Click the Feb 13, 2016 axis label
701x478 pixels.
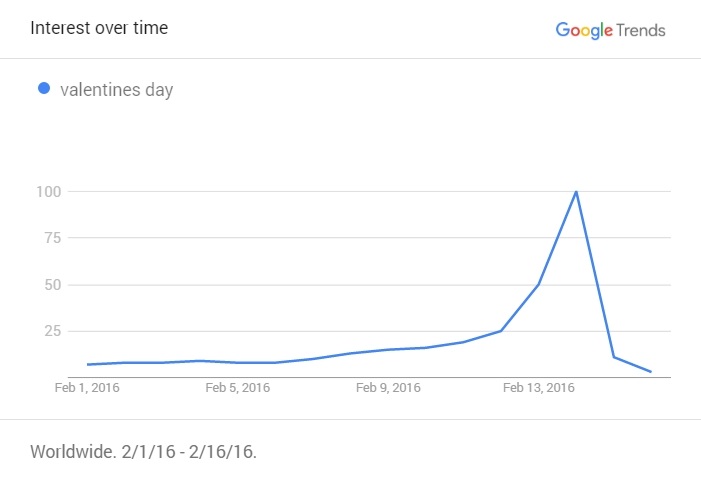point(539,387)
